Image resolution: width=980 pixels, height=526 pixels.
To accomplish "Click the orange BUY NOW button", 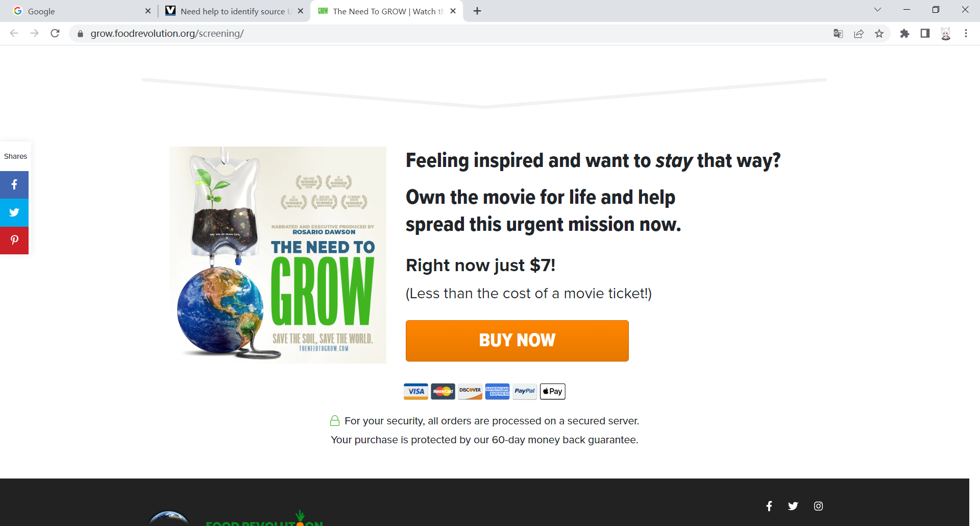I will pos(517,341).
